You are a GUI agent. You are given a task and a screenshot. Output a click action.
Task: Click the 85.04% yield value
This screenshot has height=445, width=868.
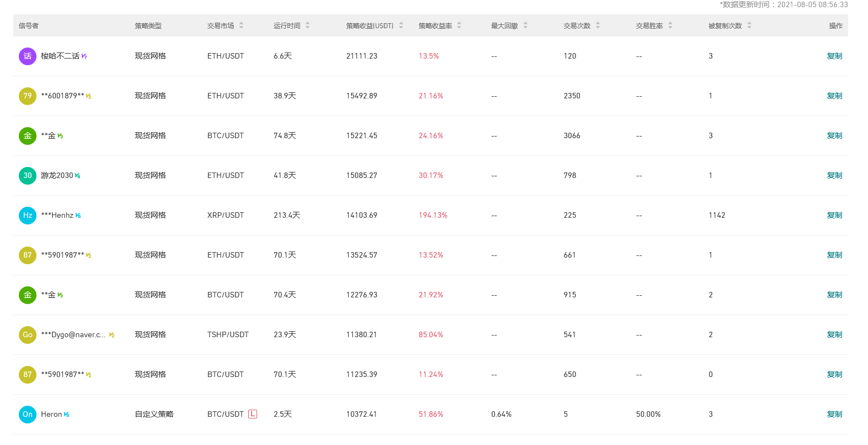[431, 334]
